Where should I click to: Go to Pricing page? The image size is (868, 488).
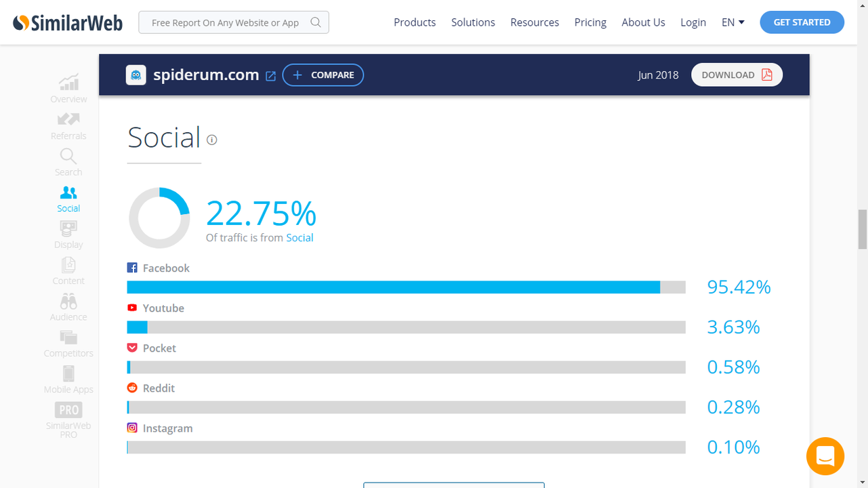pyautogui.click(x=590, y=22)
